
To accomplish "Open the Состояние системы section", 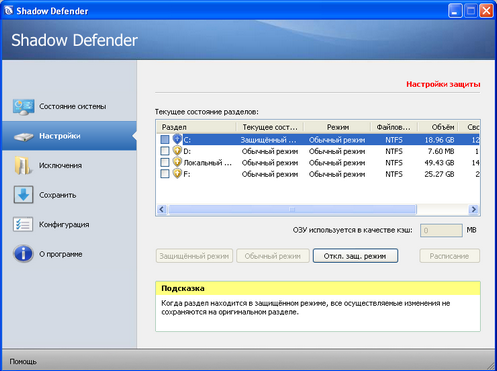I will pos(69,107).
